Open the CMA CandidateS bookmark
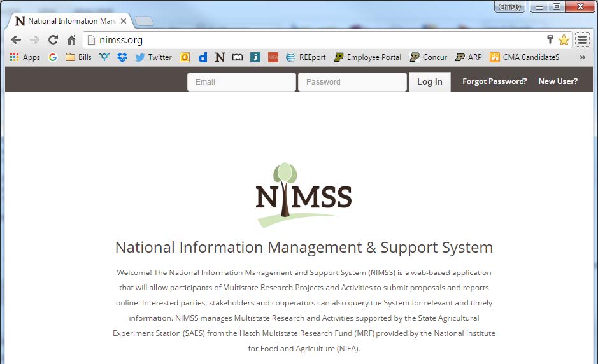This screenshot has width=598, height=364. coord(524,57)
